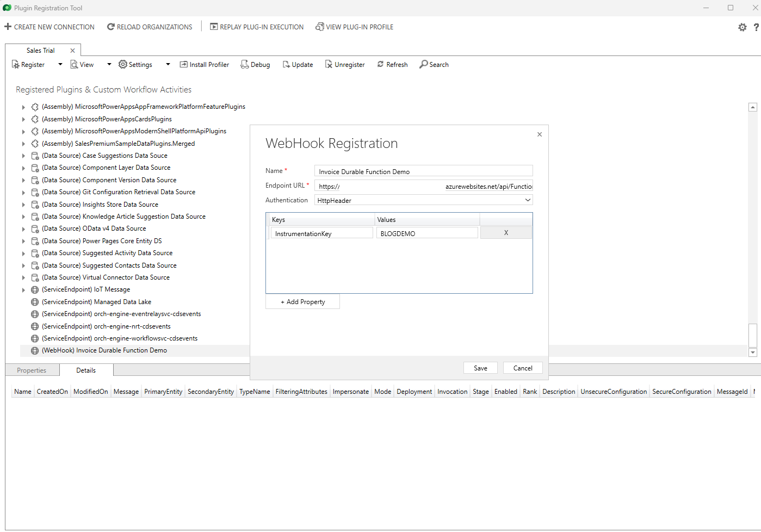This screenshot has width=761, height=532.
Task: Expand the MicrosoftPowerAppsCardsPlugins assembly node
Action: coord(23,119)
